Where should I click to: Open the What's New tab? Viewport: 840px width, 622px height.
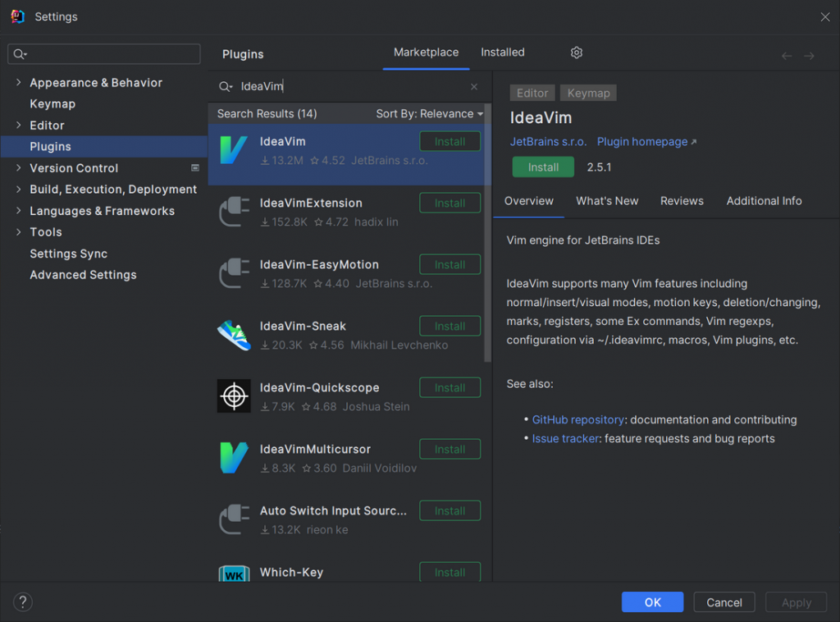tap(607, 201)
